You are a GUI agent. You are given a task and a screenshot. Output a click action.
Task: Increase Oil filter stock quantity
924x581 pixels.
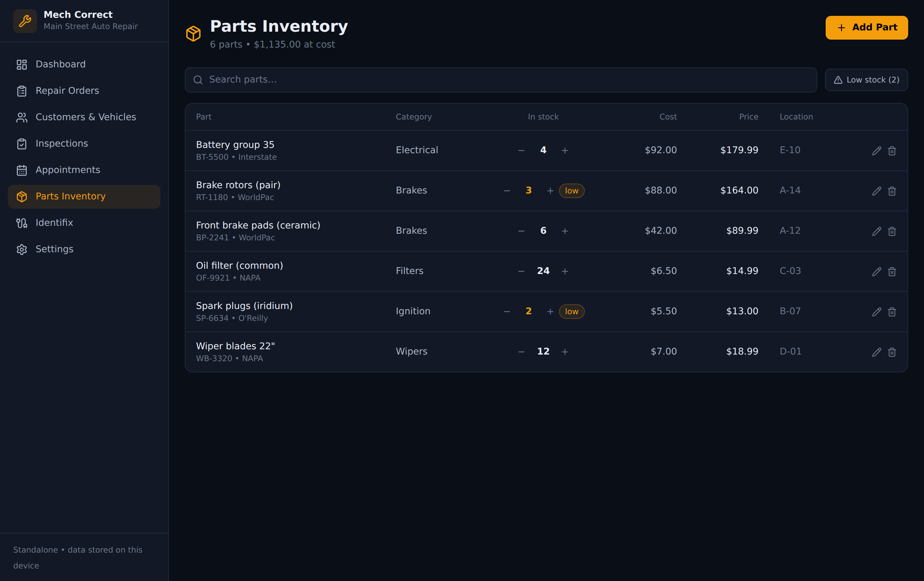(565, 271)
